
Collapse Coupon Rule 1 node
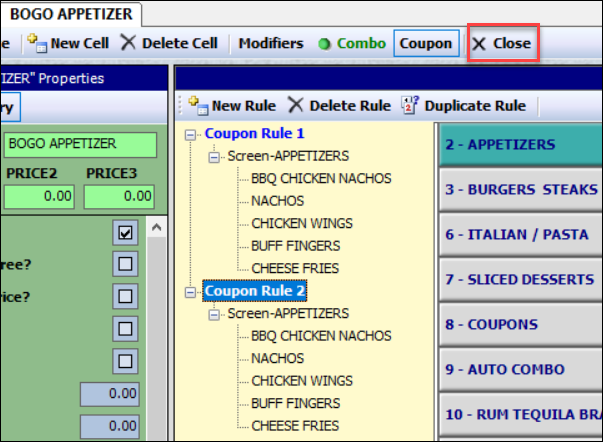pyautogui.click(x=190, y=135)
